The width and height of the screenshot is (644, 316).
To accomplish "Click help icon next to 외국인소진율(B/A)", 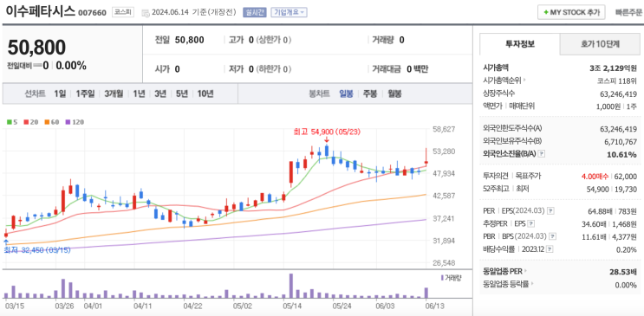I will pyautogui.click(x=542, y=154).
